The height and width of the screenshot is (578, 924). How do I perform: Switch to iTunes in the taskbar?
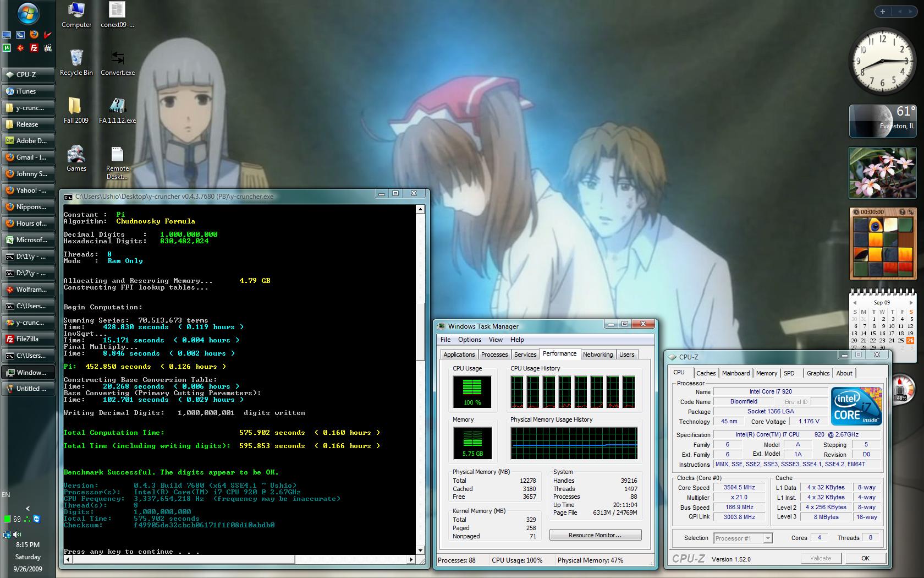[28, 91]
